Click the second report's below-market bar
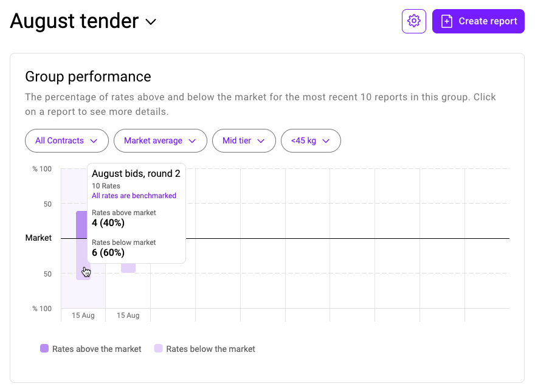535x392 pixels. [128, 268]
